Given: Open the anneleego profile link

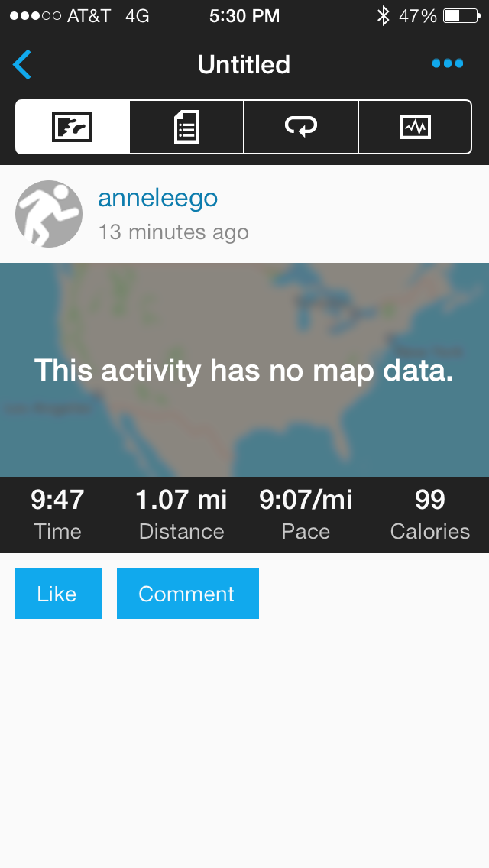Looking at the screenshot, I should 158,199.
